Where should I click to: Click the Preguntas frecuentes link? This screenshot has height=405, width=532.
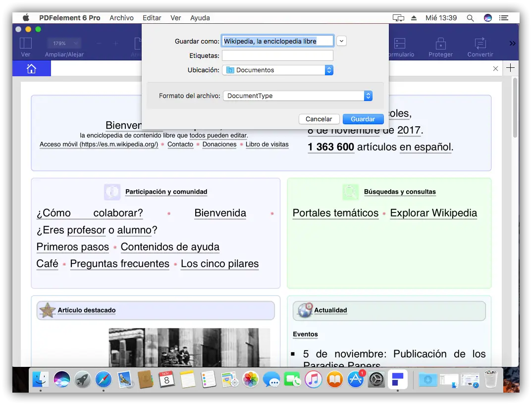pyautogui.click(x=120, y=263)
